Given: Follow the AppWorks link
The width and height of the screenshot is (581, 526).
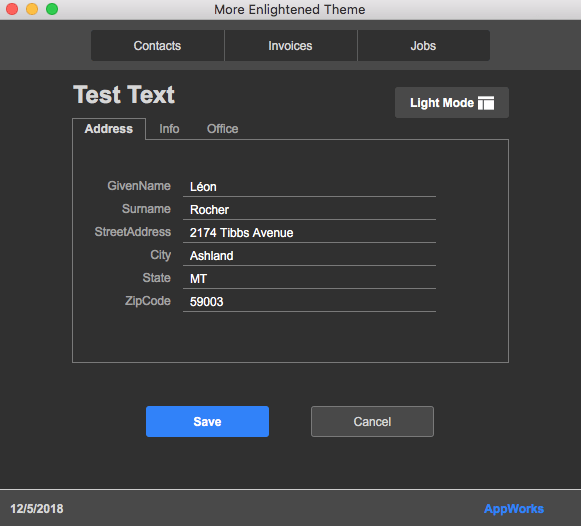Looking at the screenshot, I should tap(514, 509).
